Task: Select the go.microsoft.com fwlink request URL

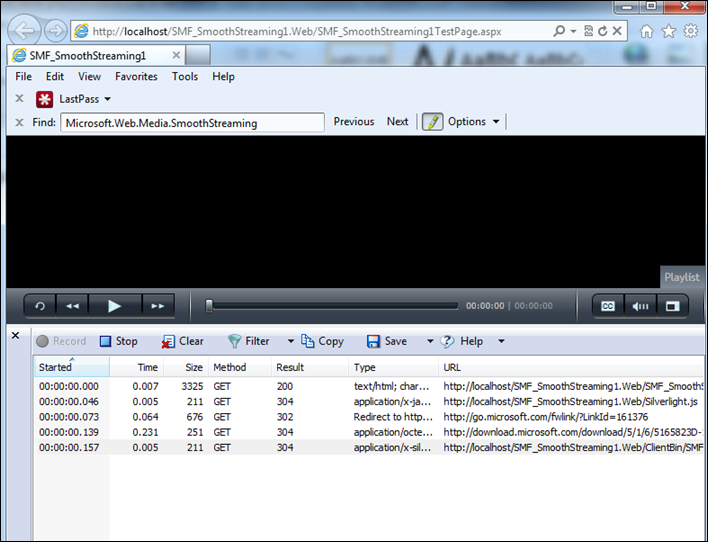Action: click(545, 417)
